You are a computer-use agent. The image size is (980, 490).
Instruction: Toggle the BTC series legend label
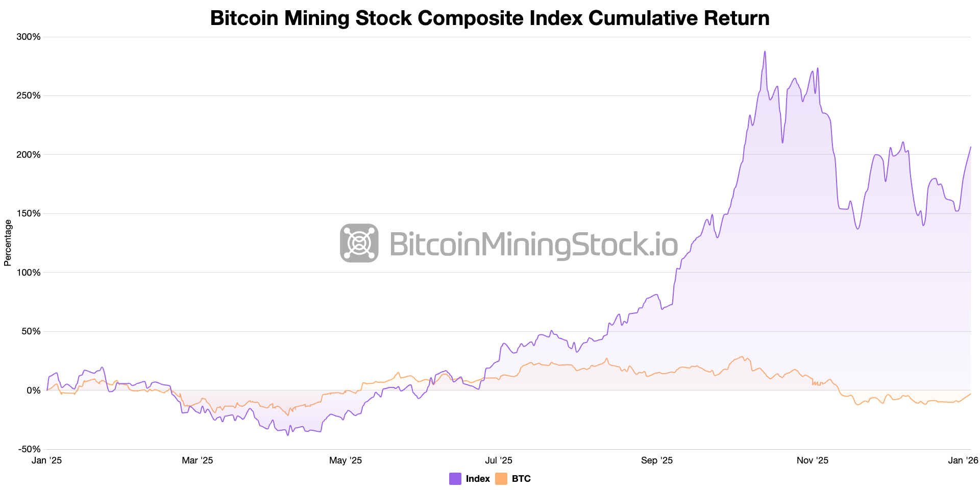tap(521, 479)
